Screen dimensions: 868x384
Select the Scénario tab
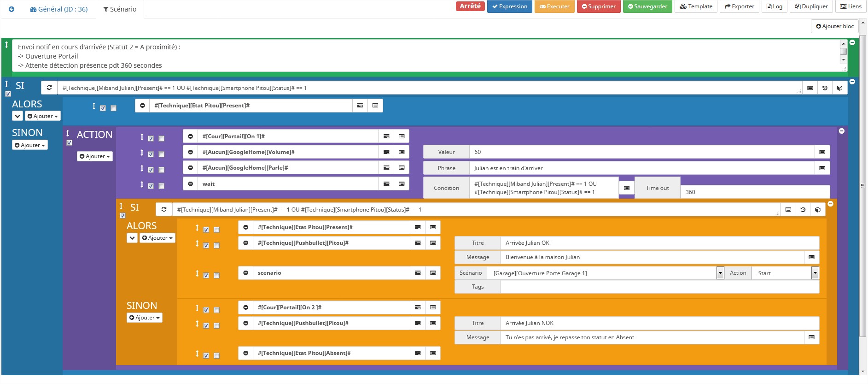click(120, 9)
